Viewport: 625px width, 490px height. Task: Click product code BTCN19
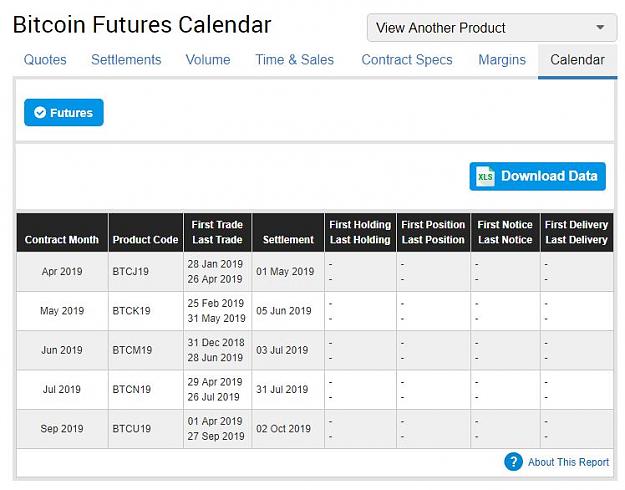(132, 389)
